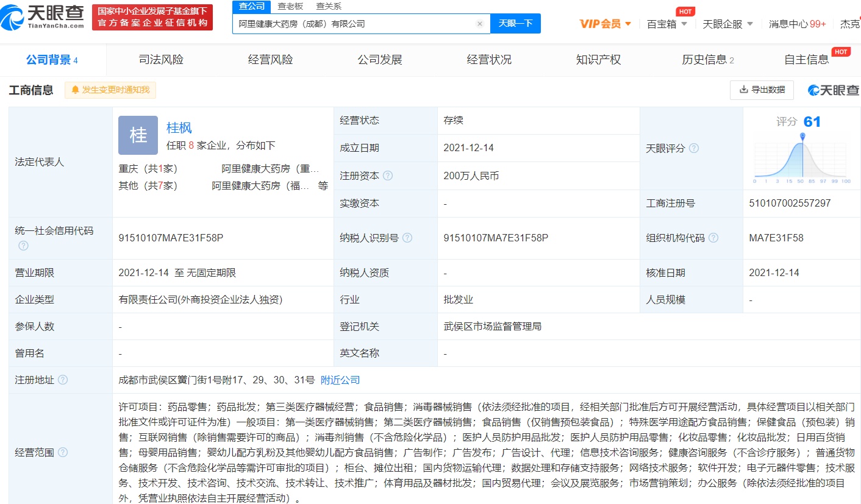This screenshot has width=861, height=504.
Task: Open the 经营状况 tab
Action: click(x=489, y=60)
